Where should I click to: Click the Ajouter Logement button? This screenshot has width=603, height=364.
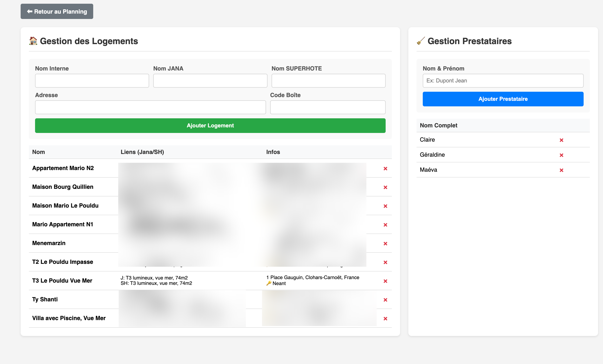[210, 126]
